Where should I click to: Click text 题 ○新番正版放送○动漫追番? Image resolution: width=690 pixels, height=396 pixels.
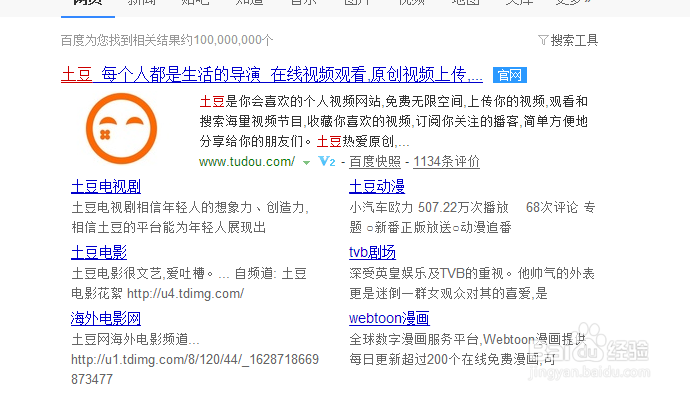(430, 227)
